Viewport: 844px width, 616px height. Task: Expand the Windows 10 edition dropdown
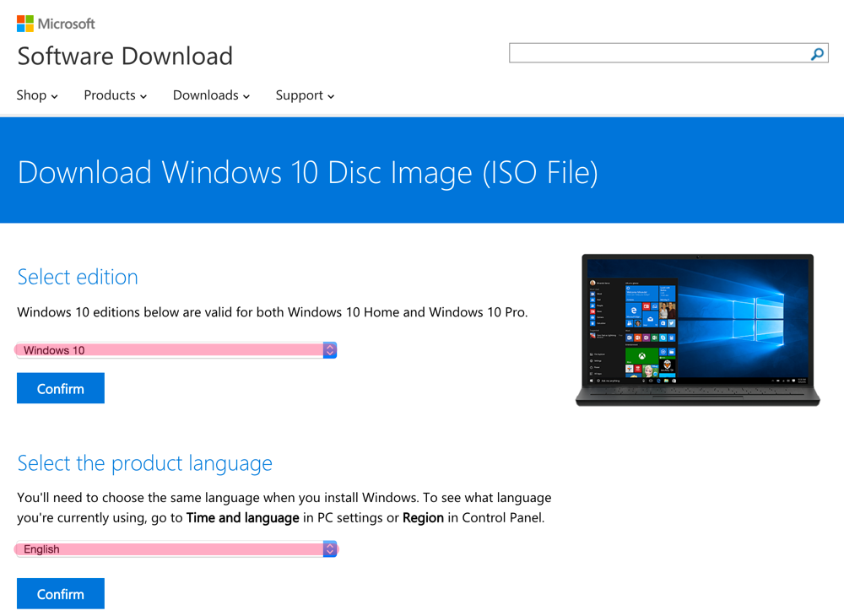pyautogui.click(x=169, y=350)
